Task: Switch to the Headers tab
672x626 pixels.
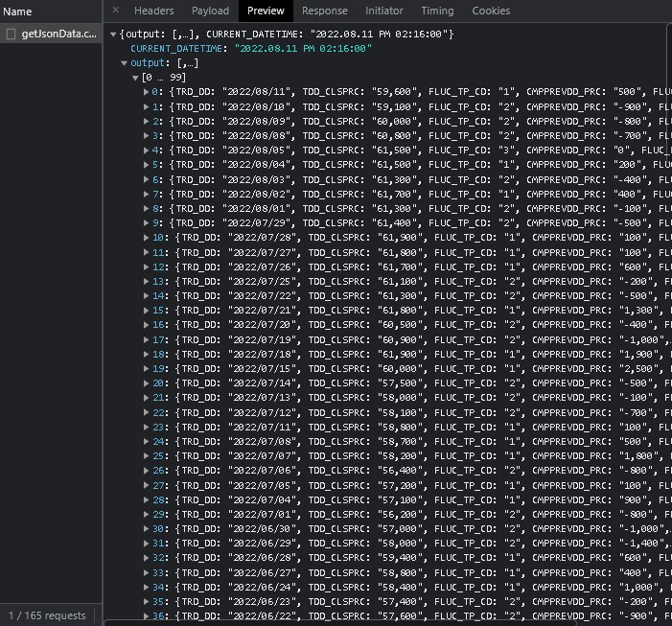Action: [x=153, y=11]
